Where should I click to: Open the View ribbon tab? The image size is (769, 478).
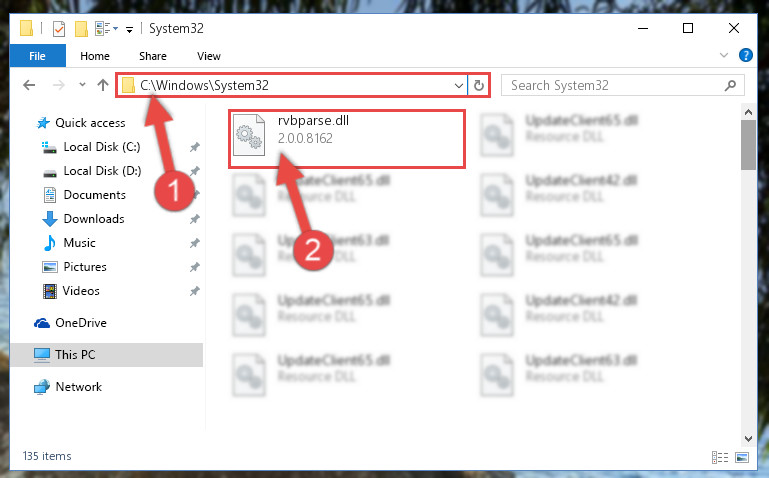[x=208, y=56]
